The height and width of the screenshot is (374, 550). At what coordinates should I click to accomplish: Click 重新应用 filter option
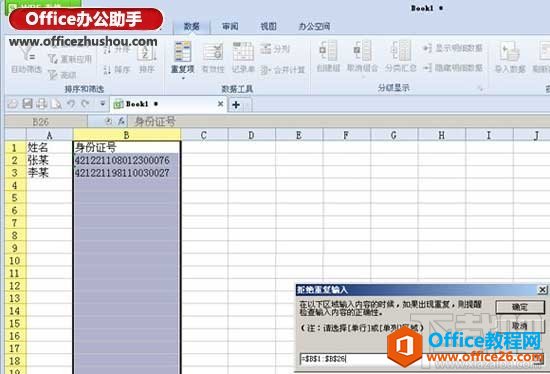click(69, 59)
